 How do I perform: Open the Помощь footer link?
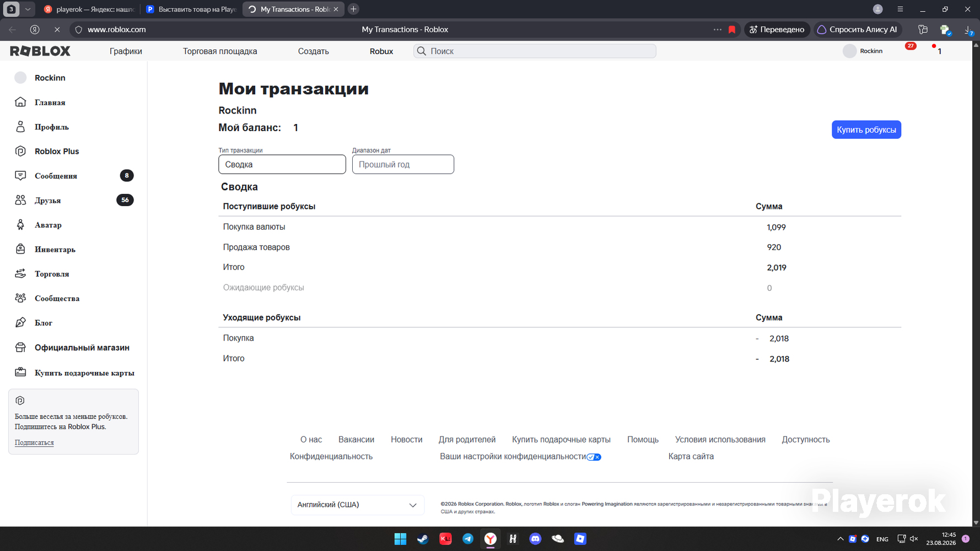643,440
